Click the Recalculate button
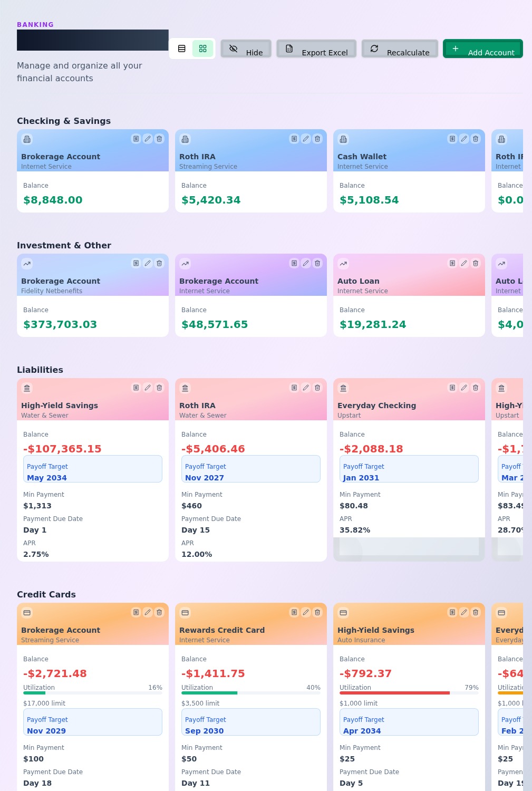532x791 pixels. point(400,49)
